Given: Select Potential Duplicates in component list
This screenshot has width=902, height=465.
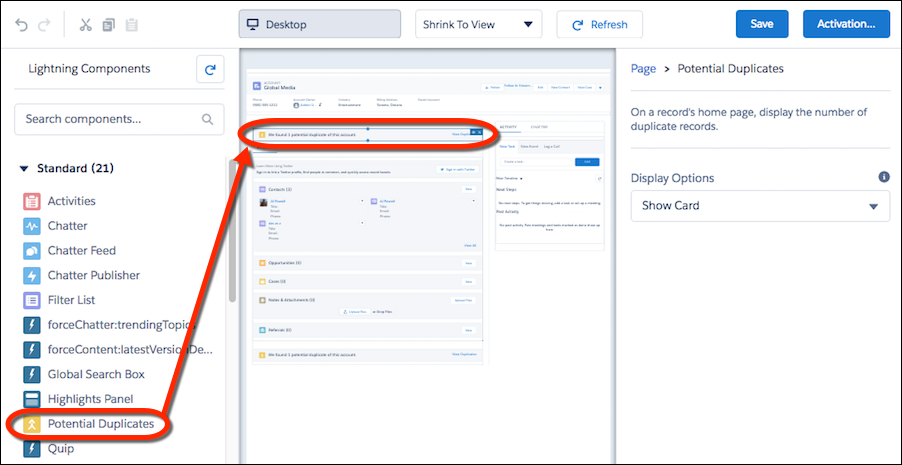Looking at the screenshot, I should coord(100,424).
